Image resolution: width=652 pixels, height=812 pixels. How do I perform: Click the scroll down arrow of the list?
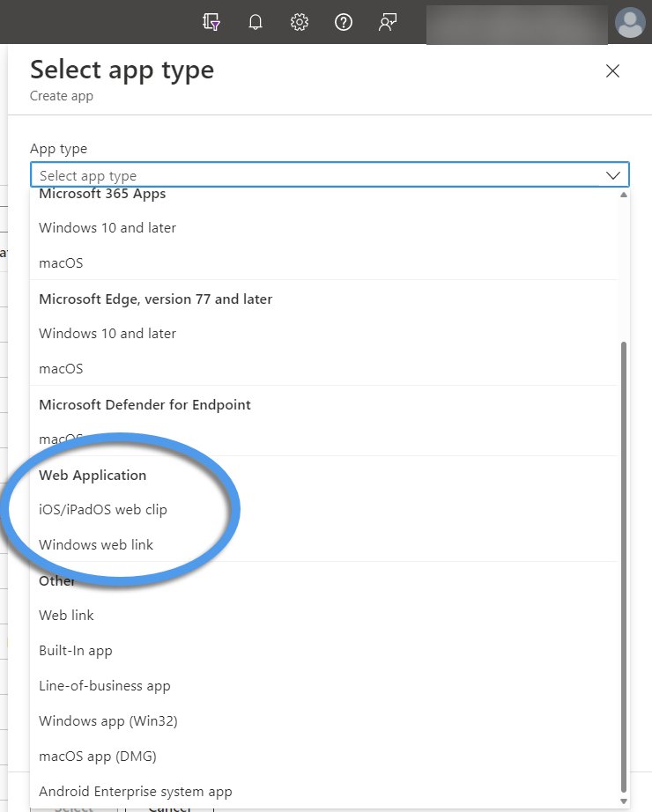coord(624,801)
